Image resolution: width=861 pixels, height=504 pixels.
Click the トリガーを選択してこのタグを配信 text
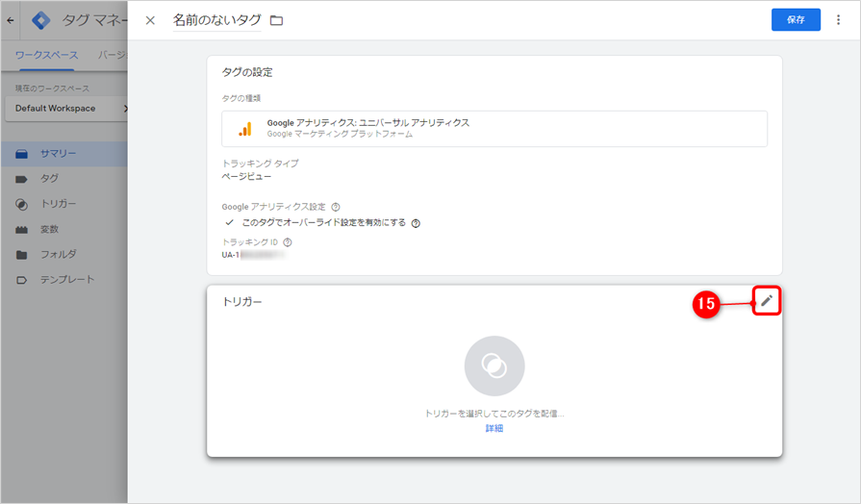(494, 414)
